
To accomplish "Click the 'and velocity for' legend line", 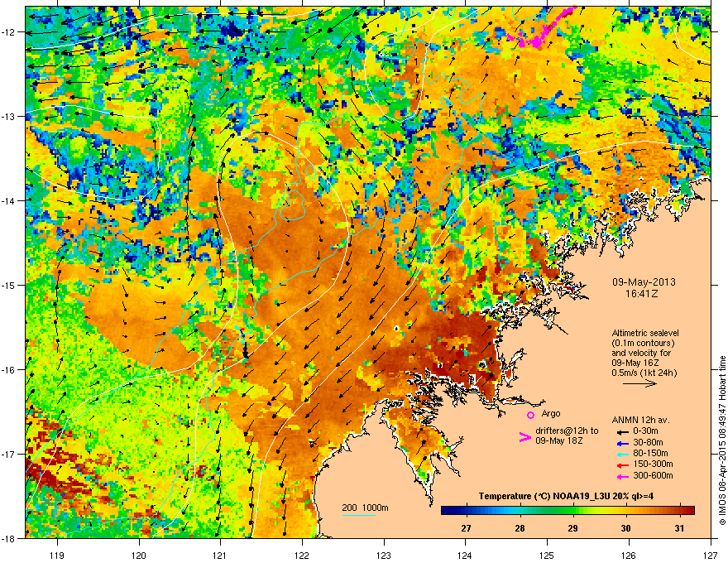I will click(641, 353).
